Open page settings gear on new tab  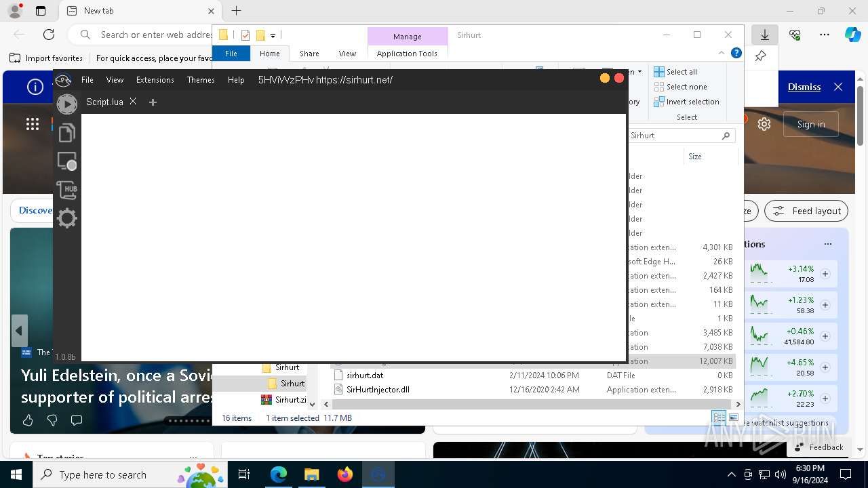point(764,124)
